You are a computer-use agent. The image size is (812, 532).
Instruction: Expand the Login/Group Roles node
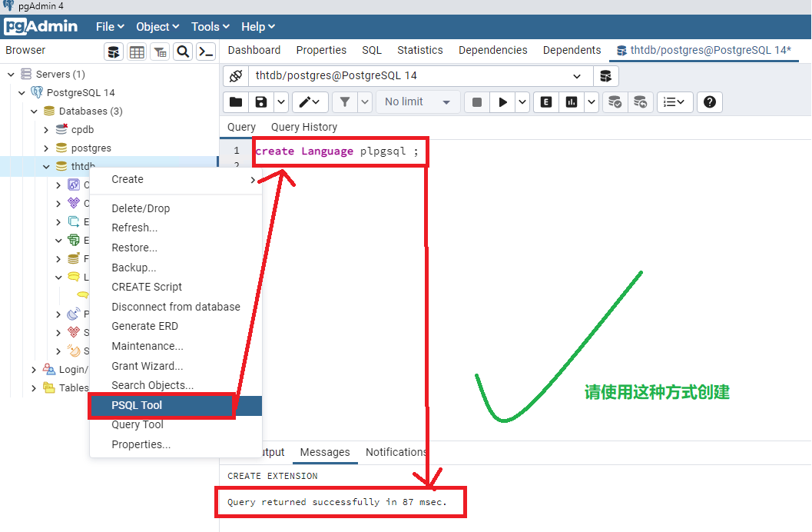(x=34, y=369)
